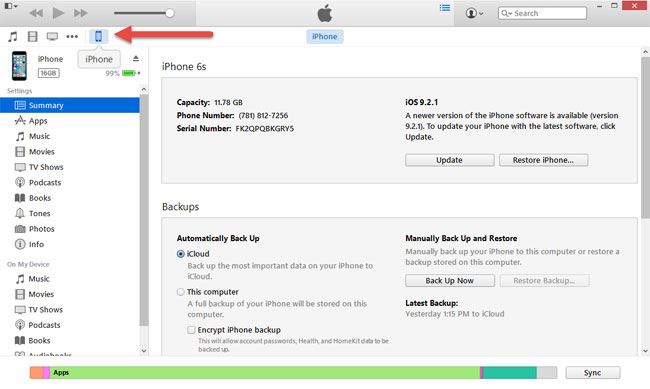
Task: Click the sidebar scroll up arrow
Action: 144,90
